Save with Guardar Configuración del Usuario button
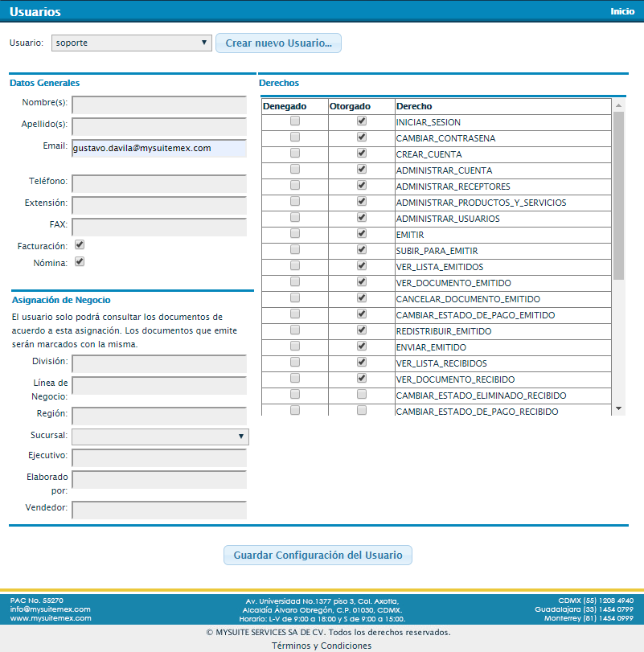 [318, 555]
